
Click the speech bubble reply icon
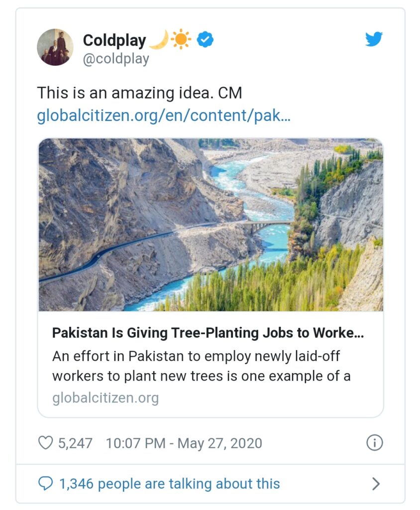pyautogui.click(x=45, y=483)
